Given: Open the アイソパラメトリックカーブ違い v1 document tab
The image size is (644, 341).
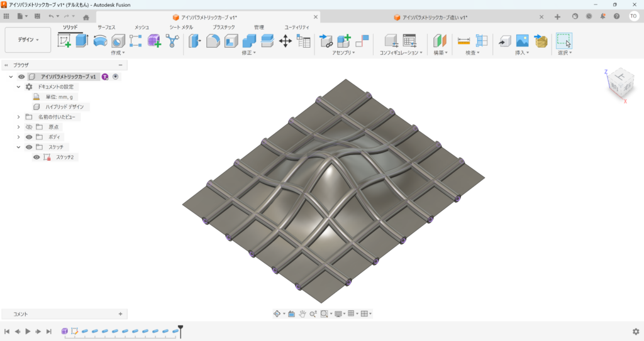Looking at the screenshot, I should 434,18.
